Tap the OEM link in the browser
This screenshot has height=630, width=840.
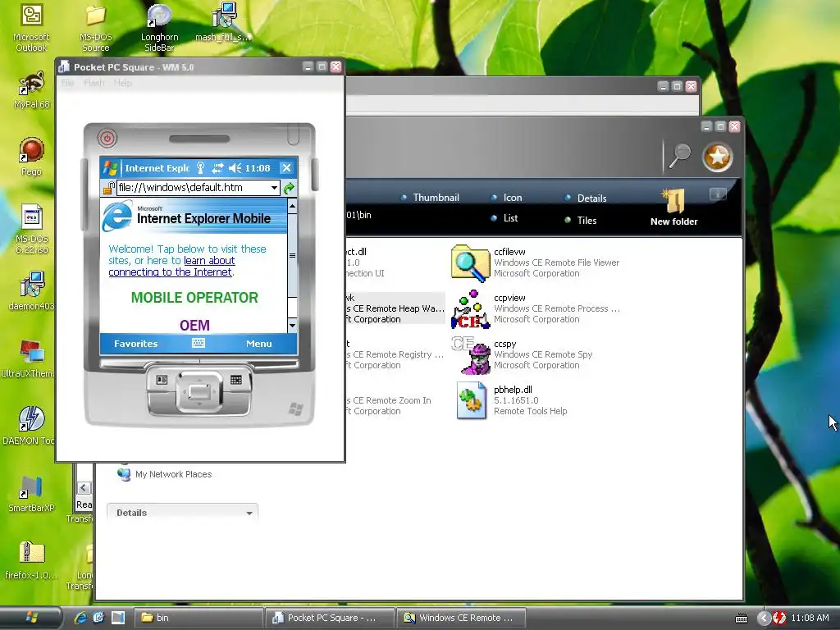194,325
